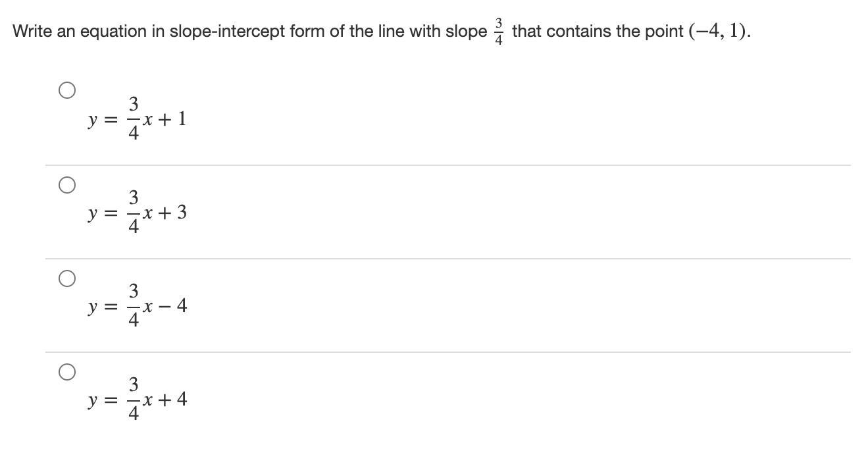The image size is (868, 474).
Task: Click the slope fraction 3/4 in the question
Action: coord(498,30)
